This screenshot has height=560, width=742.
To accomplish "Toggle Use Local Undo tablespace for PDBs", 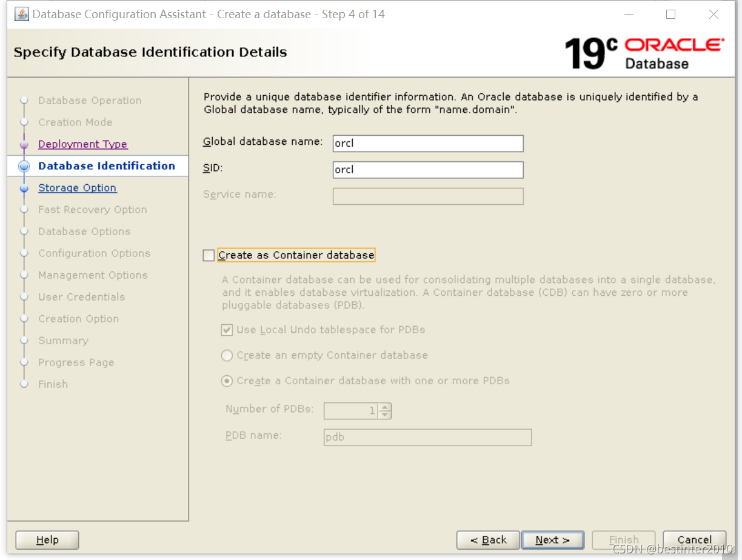I will click(x=227, y=330).
